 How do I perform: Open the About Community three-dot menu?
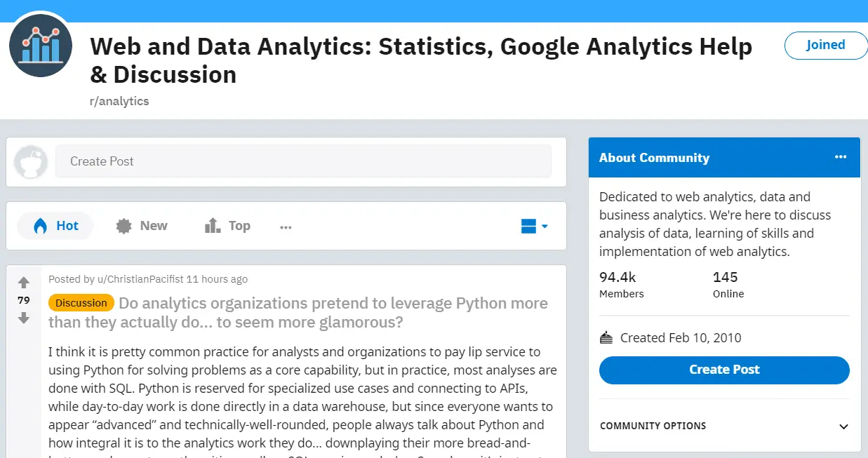pos(841,157)
